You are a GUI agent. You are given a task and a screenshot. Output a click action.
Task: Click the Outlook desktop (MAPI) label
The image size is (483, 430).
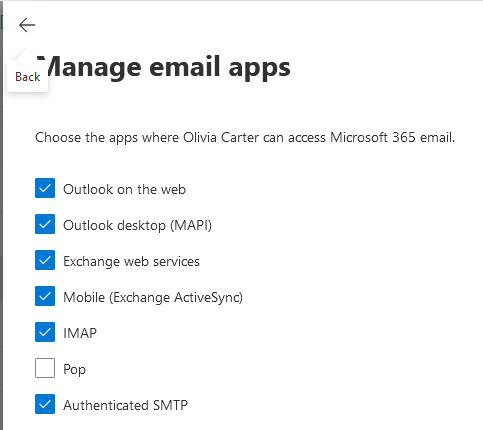coord(137,226)
